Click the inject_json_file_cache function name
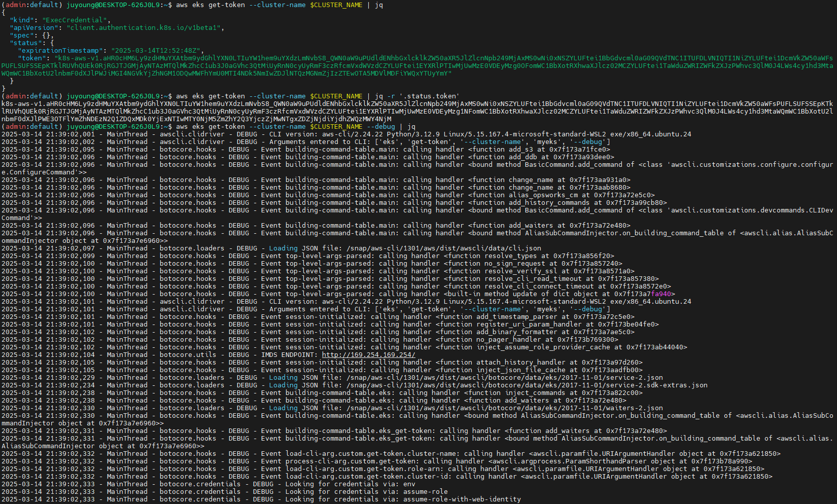Viewport: 837px width, 504px height. (x=521, y=370)
